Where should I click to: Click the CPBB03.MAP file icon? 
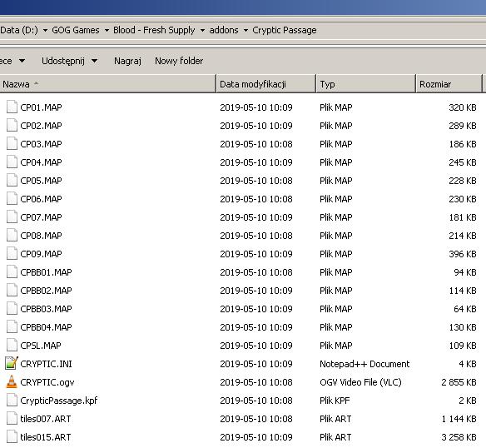click(x=12, y=308)
